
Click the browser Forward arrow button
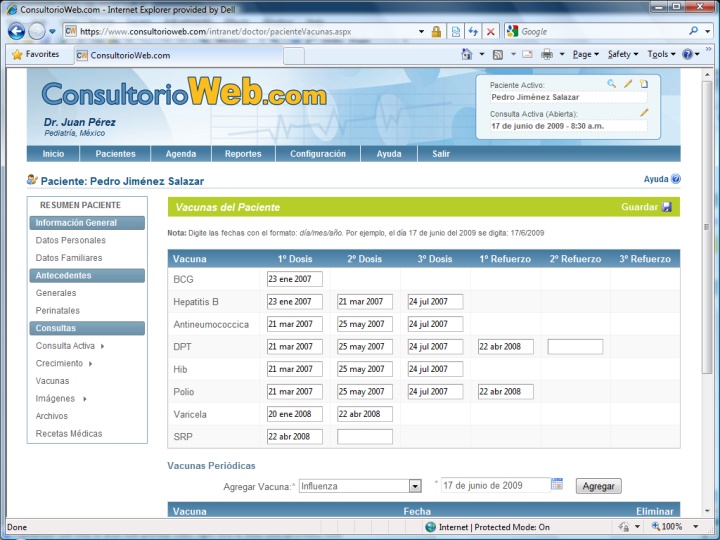point(37,31)
